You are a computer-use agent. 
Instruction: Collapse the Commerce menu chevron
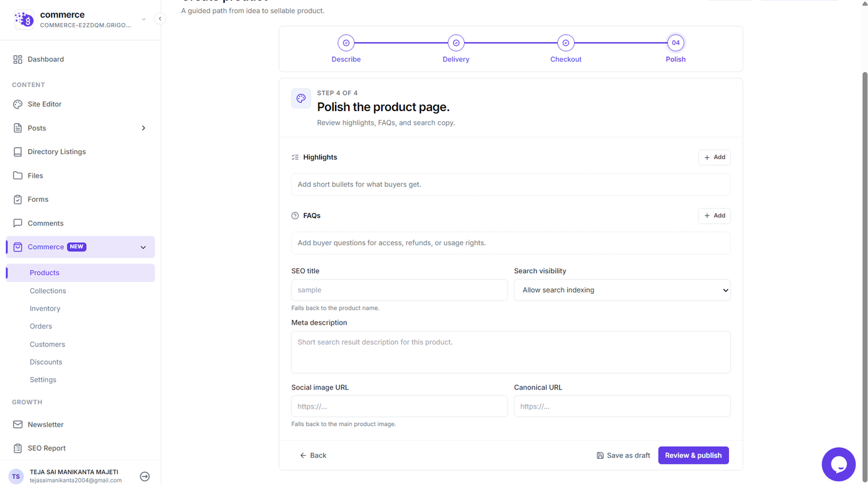point(143,247)
